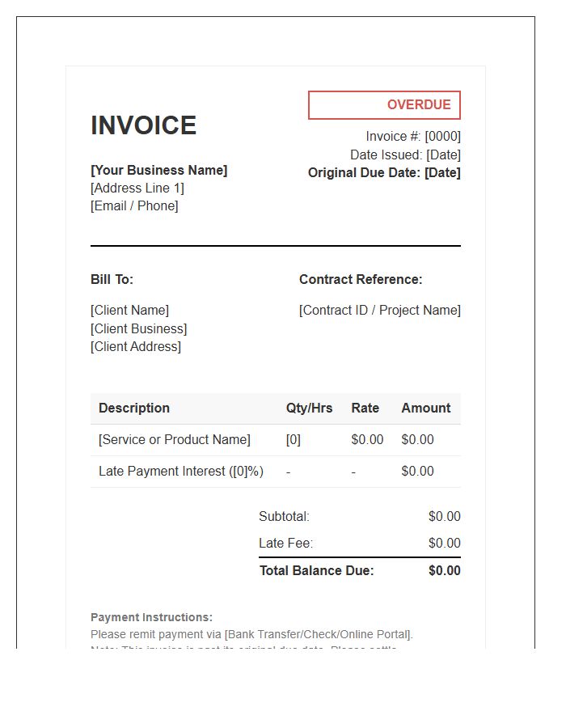This screenshot has width=566, height=728.
Task: Click the Late Payment Interest ([0]%) cell
Action: [181, 472]
